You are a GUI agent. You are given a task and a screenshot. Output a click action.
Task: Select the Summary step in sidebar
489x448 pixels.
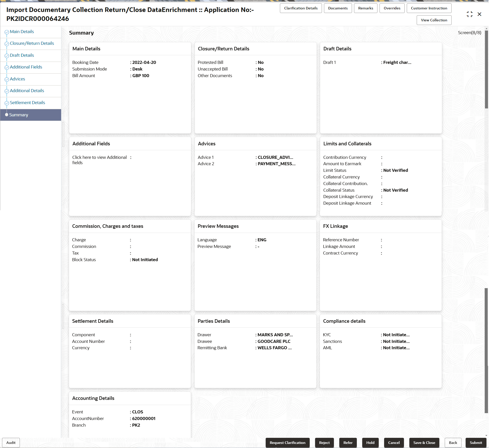tap(19, 115)
